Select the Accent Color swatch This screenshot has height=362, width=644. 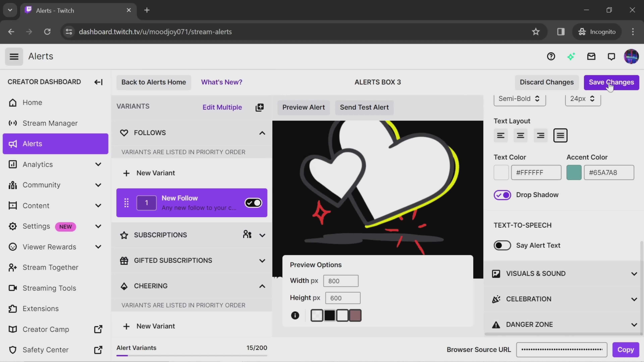coord(574,172)
